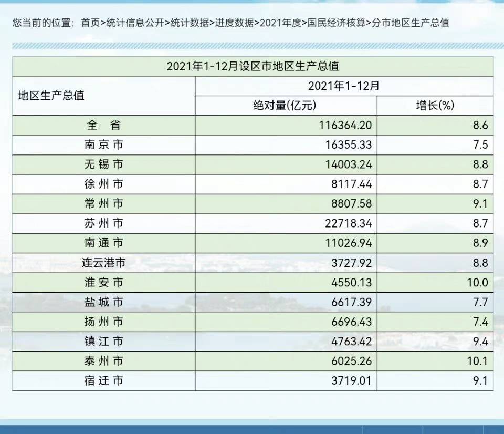The image size is (504, 434).
Task: Select 苏州市 GDP value 22718.34
Action: (348, 223)
